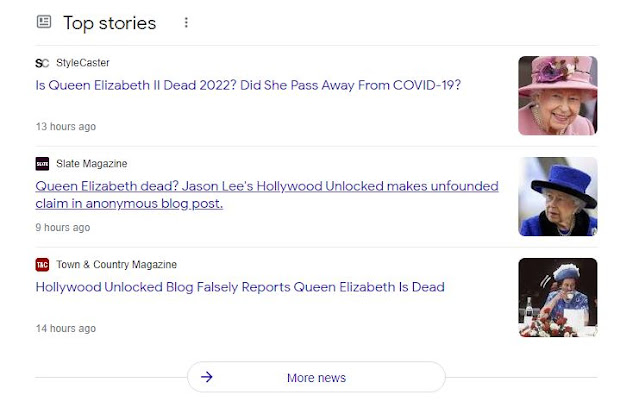The width and height of the screenshot is (639, 414).
Task: Click the Queen in pink hat thumbnail
Action: coord(557,95)
